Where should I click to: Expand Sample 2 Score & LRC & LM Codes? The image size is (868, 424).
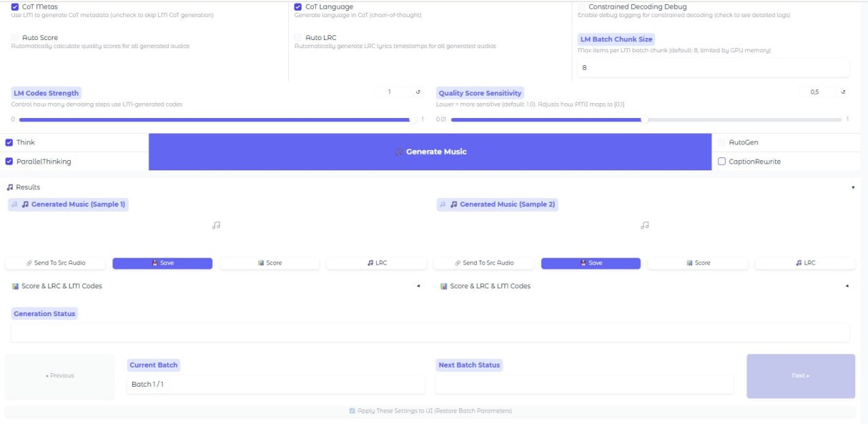coord(847,286)
